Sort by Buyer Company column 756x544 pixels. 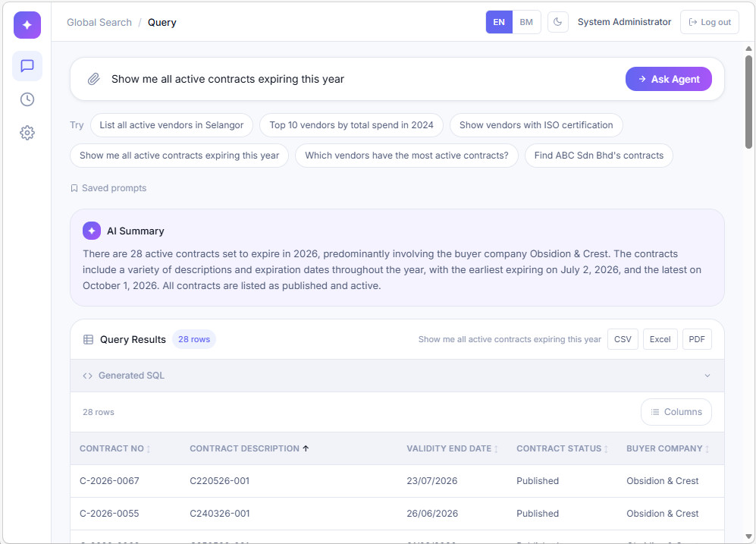[x=668, y=448]
